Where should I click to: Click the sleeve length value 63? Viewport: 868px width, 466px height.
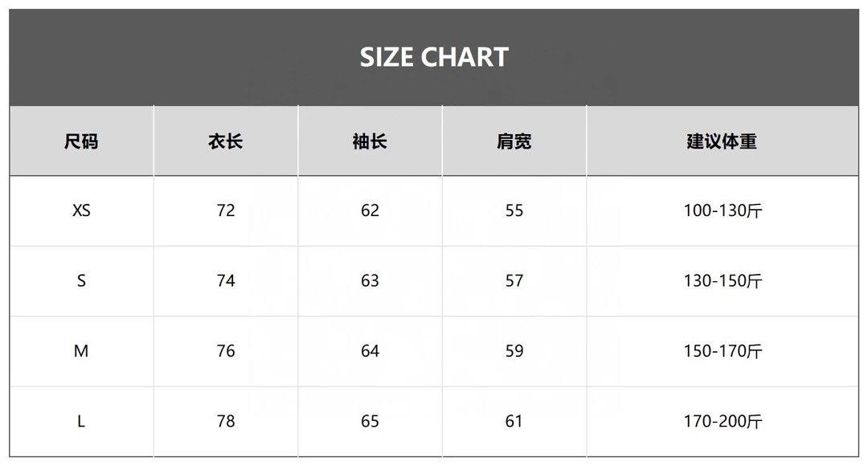(x=370, y=280)
